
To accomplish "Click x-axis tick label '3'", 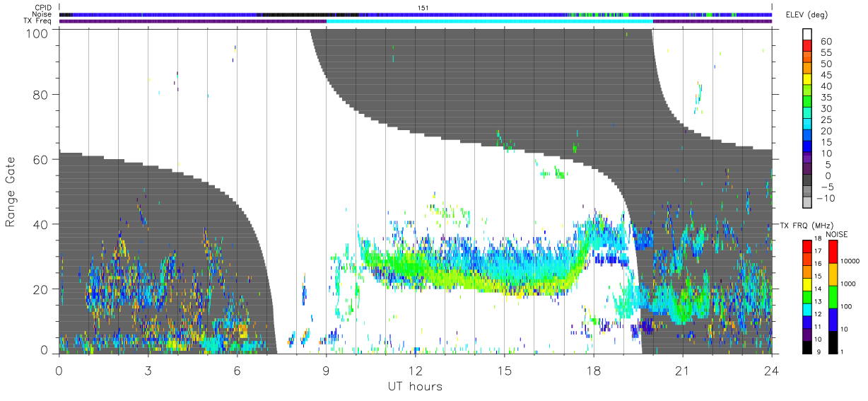I will pyautogui.click(x=148, y=371).
